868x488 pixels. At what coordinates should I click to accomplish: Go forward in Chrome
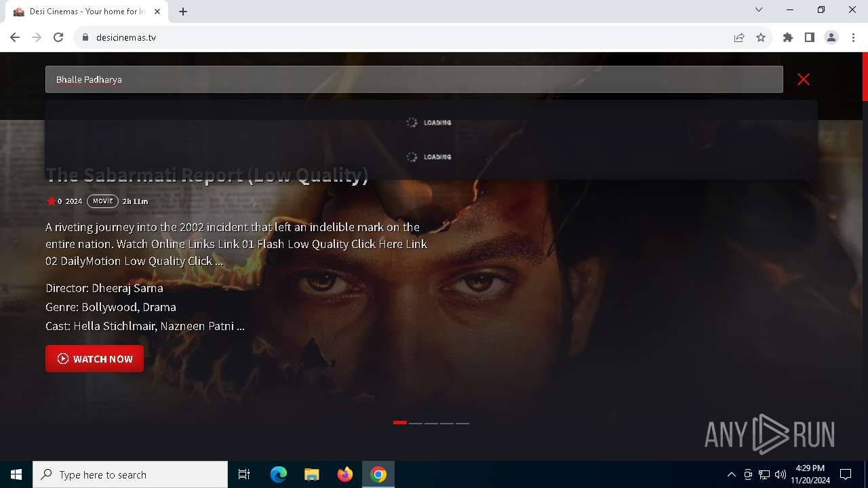pyautogui.click(x=37, y=37)
